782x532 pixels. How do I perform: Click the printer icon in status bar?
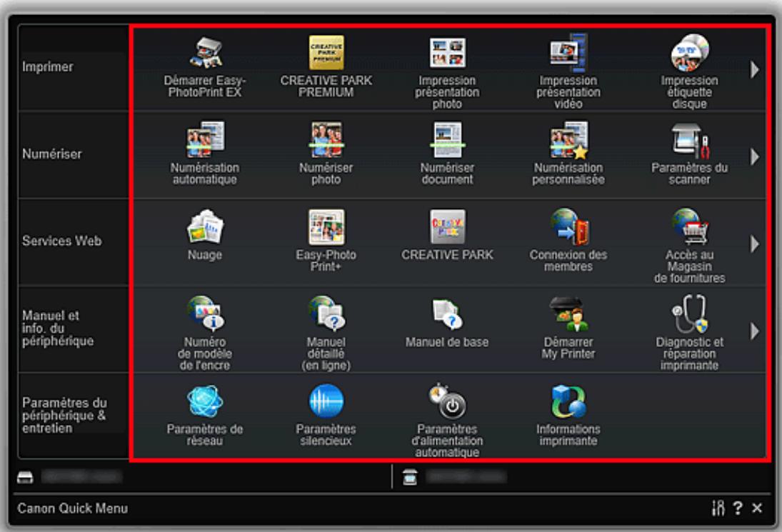[25, 477]
